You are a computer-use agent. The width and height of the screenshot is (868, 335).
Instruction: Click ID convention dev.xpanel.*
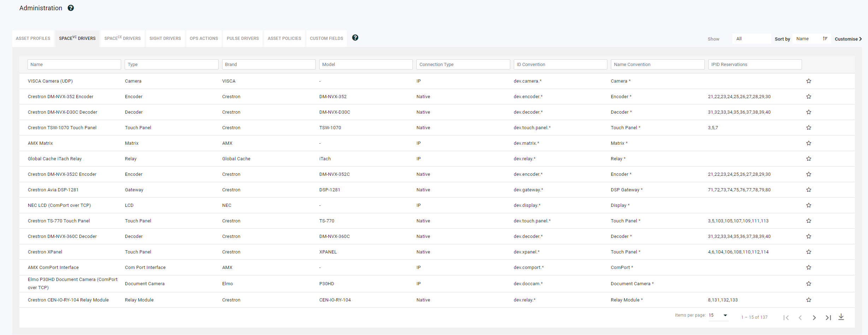(527, 252)
